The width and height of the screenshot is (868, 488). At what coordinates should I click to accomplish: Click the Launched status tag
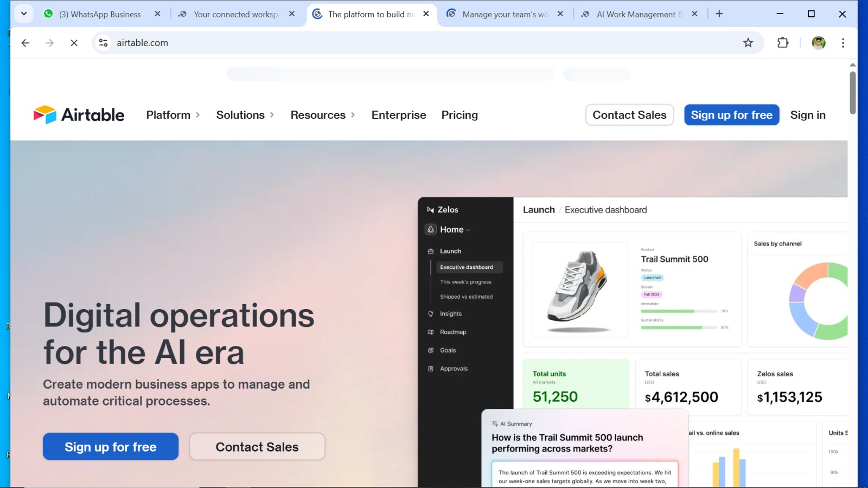coord(652,278)
